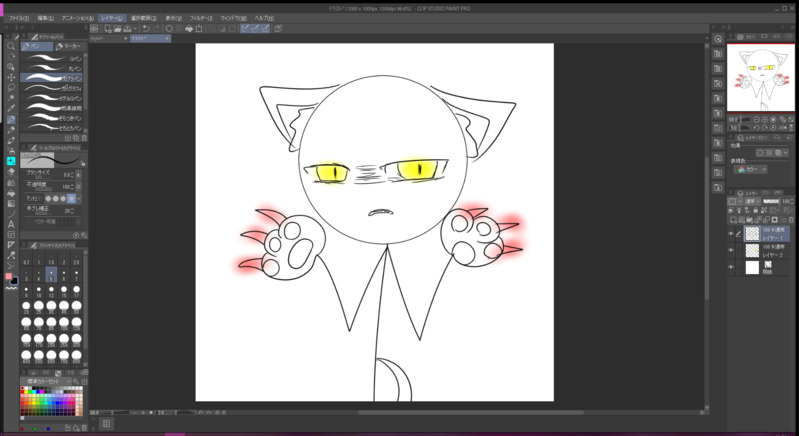Select the Eraser tool

tap(11, 172)
